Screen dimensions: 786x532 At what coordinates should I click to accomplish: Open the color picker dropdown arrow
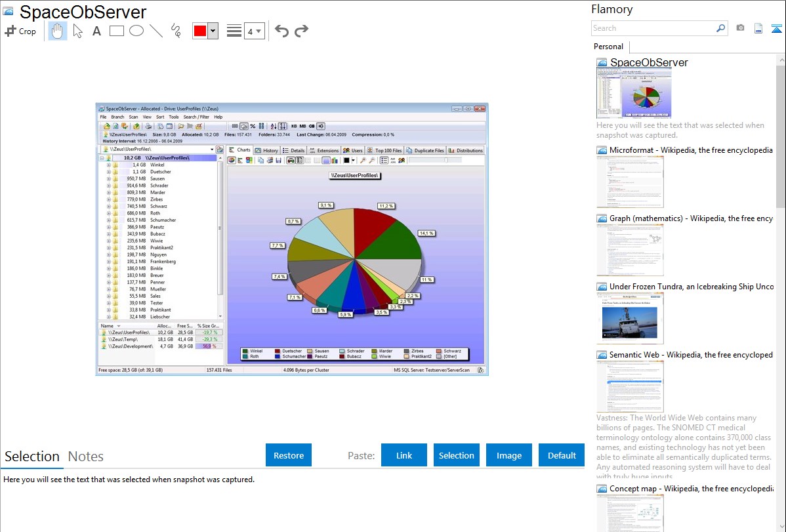(x=213, y=31)
